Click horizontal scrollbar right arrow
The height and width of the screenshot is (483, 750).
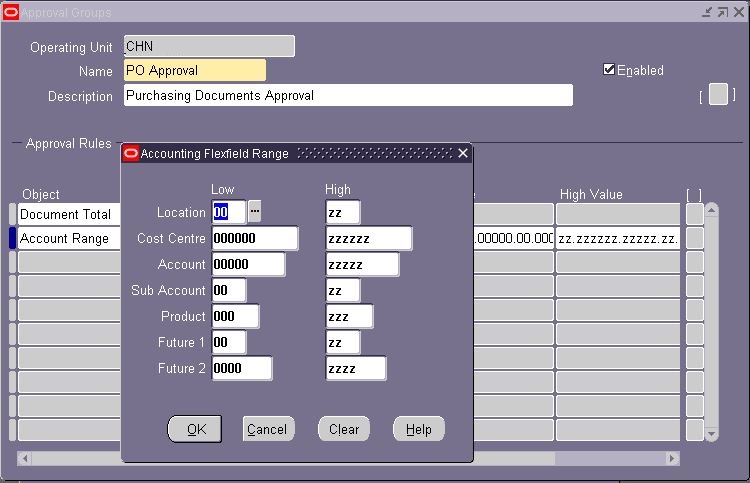pos(672,459)
